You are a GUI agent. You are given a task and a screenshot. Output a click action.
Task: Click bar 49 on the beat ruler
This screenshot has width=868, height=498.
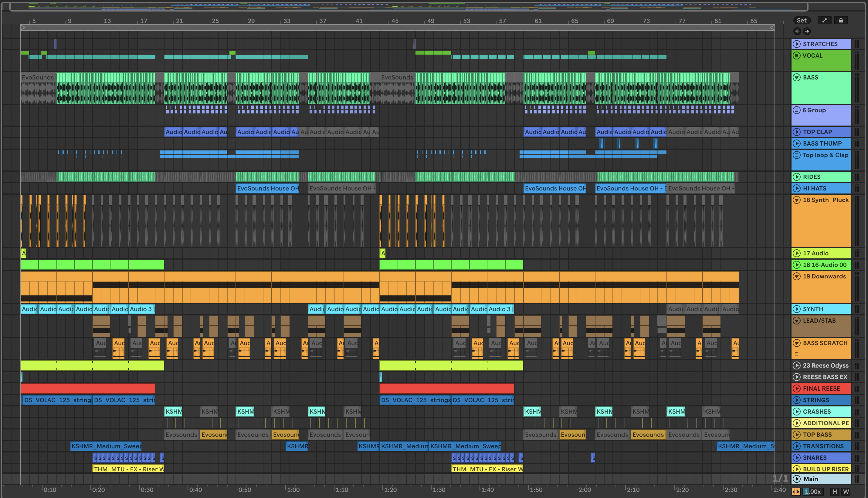click(x=430, y=21)
